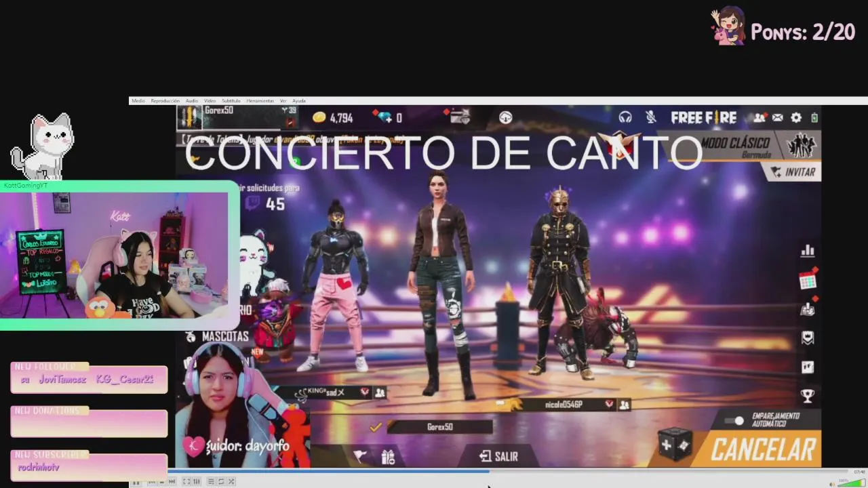Toggle the muted microphone icon

coord(651,117)
